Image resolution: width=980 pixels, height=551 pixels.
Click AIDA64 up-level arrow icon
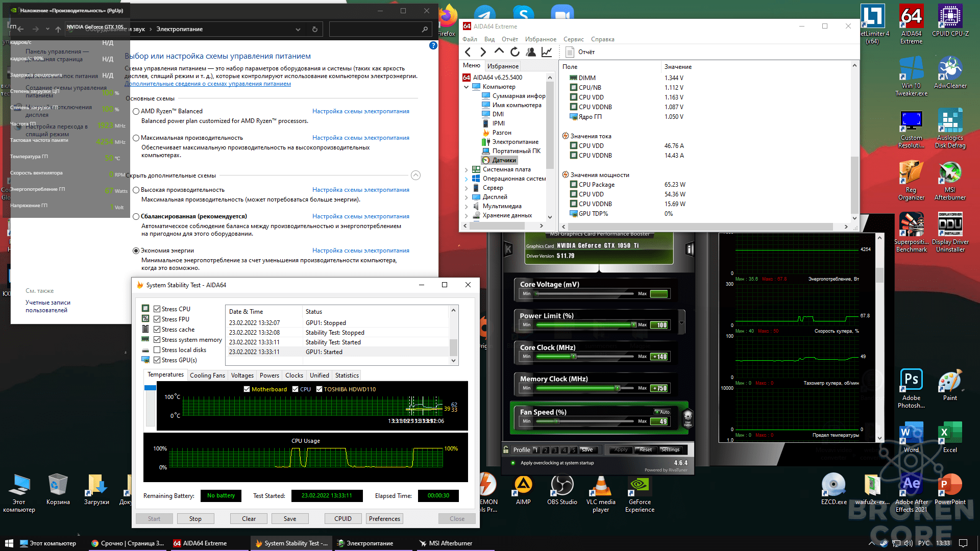[x=499, y=52]
